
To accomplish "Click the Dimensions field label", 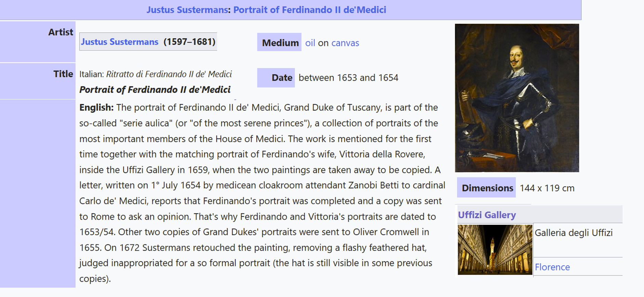I will [486, 188].
